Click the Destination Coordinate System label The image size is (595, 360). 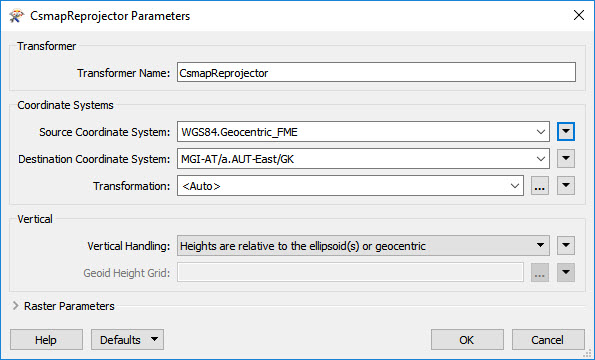point(94,159)
